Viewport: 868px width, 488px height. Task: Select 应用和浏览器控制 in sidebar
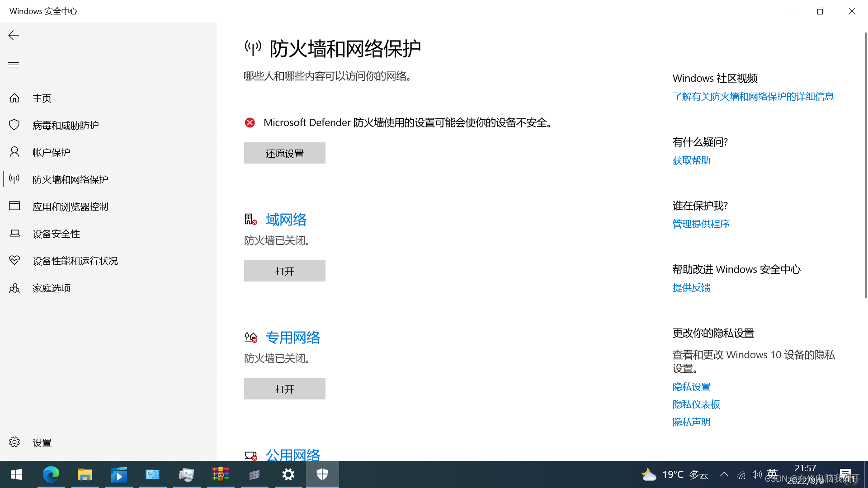coord(70,206)
